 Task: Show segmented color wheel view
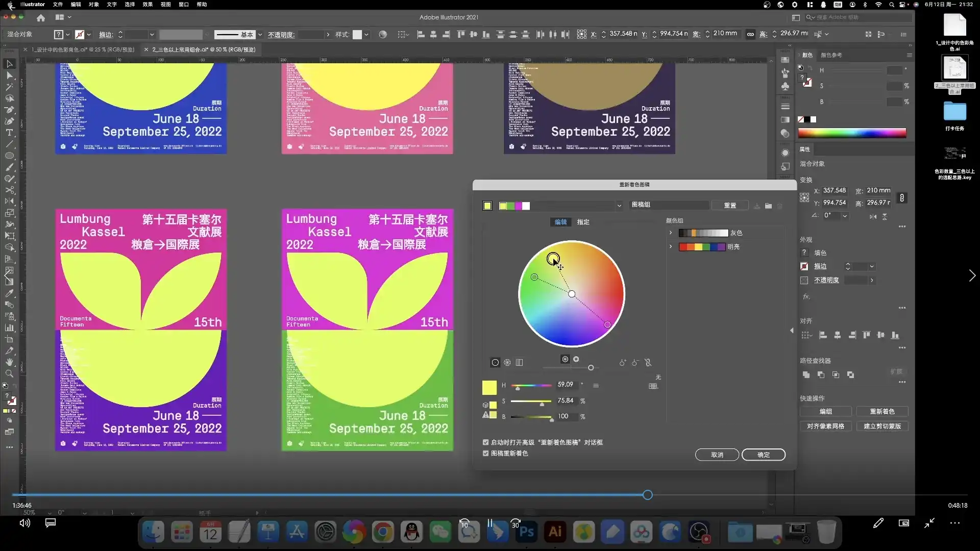point(507,362)
